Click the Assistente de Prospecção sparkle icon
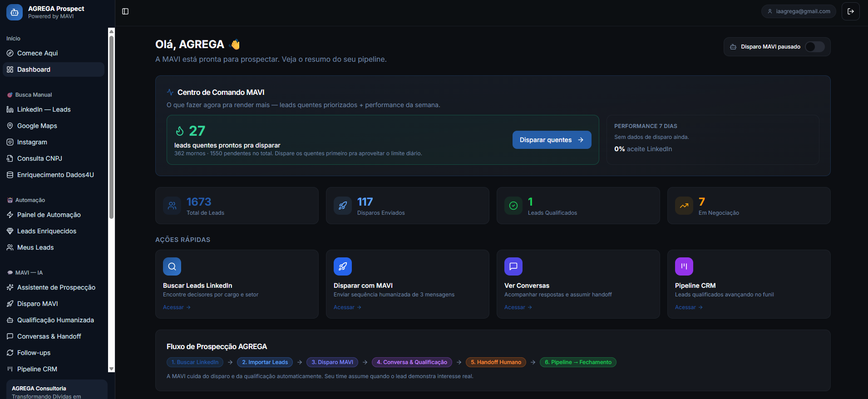This screenshot has width=868, height=399. [x=10, y=287]
